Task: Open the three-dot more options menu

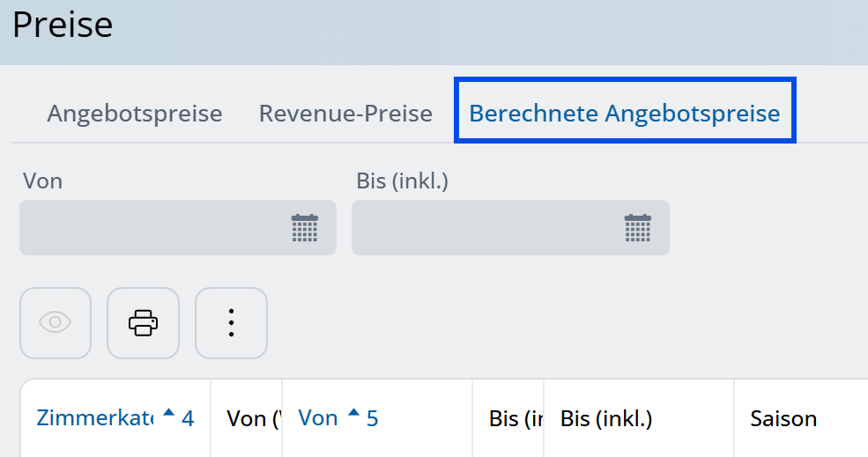Action: point(232,323)
